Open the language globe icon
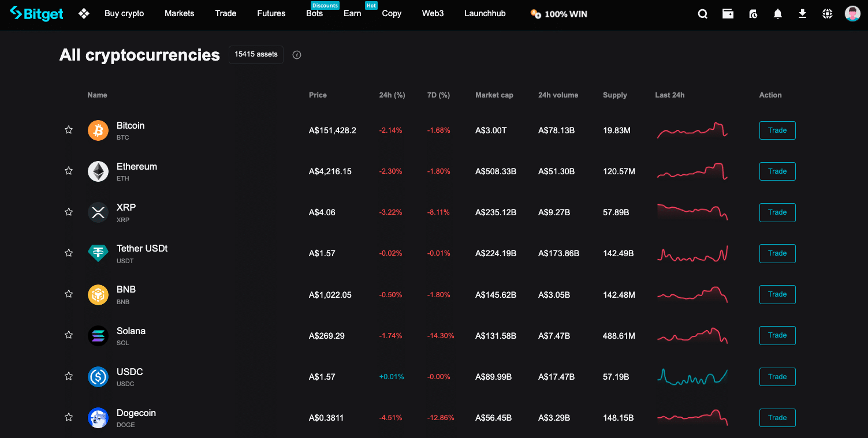This screenshot has width=868, height=438. coord(827,13)
